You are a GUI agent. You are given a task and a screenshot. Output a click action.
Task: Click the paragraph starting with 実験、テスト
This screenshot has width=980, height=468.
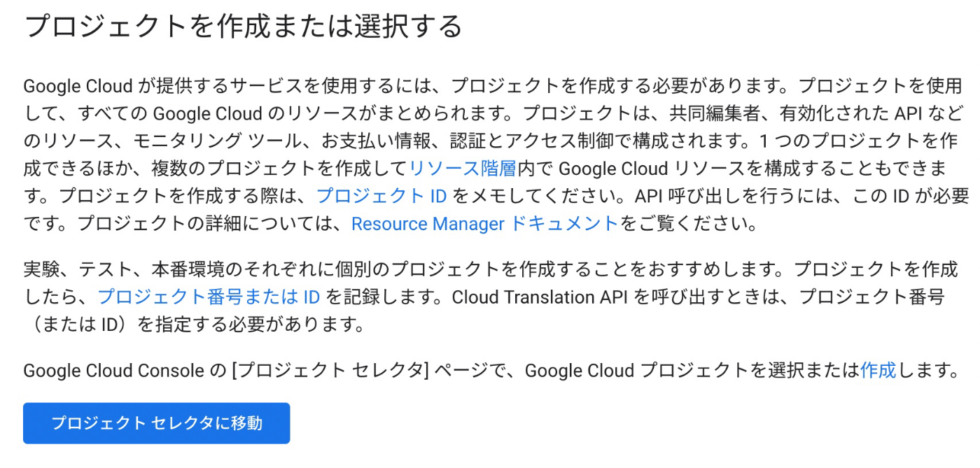[490, 297]
